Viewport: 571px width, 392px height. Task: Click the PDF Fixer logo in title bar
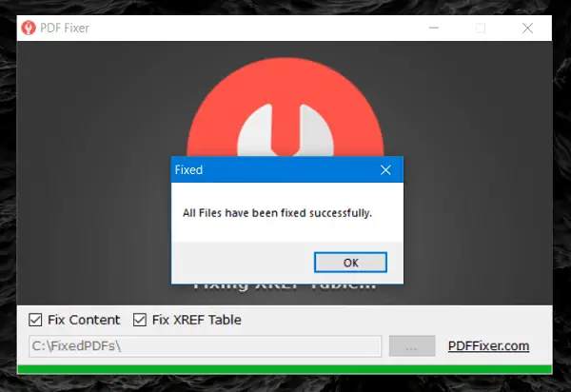29,28
